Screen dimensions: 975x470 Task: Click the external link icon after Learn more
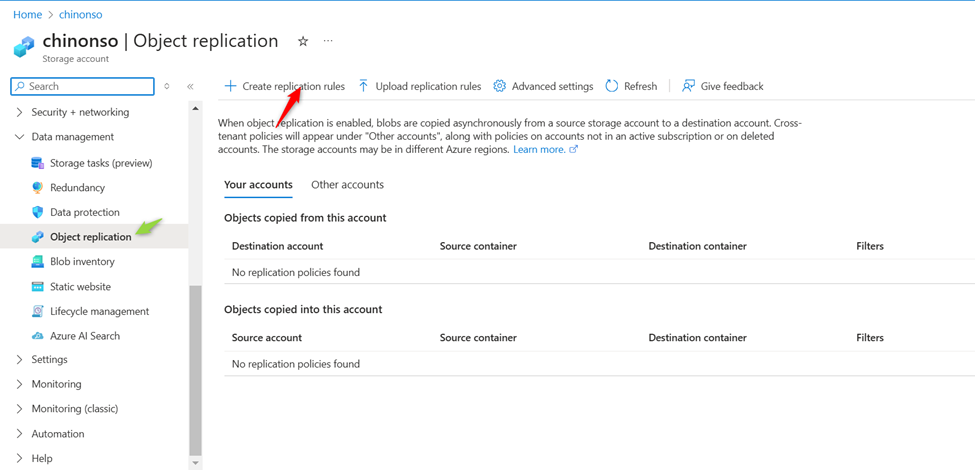574,150
